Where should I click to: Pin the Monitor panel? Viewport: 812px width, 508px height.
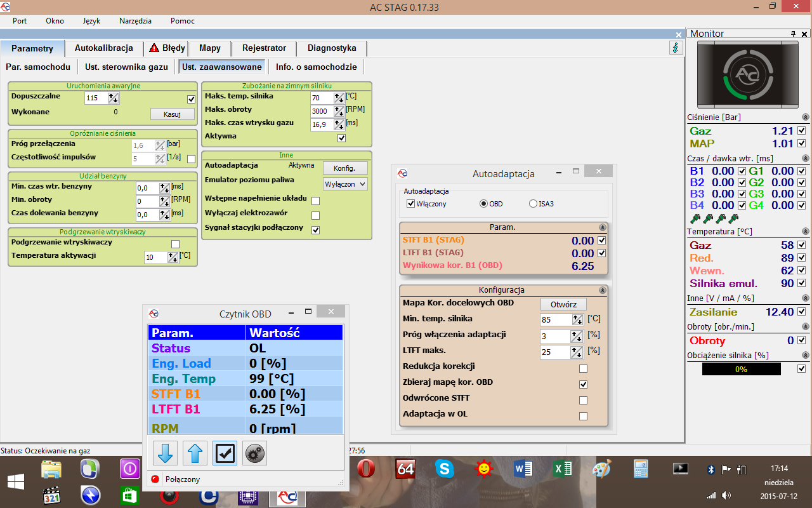pos(793,34)
